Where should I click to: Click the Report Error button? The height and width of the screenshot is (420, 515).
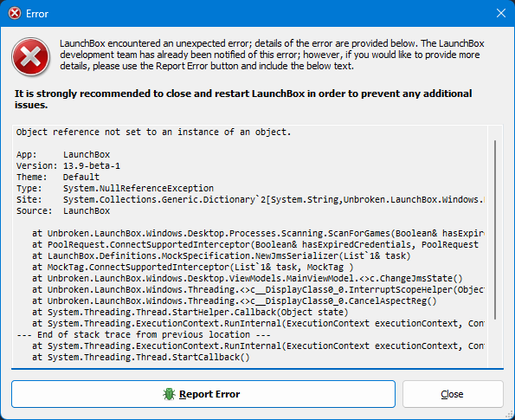click(203, 394)
